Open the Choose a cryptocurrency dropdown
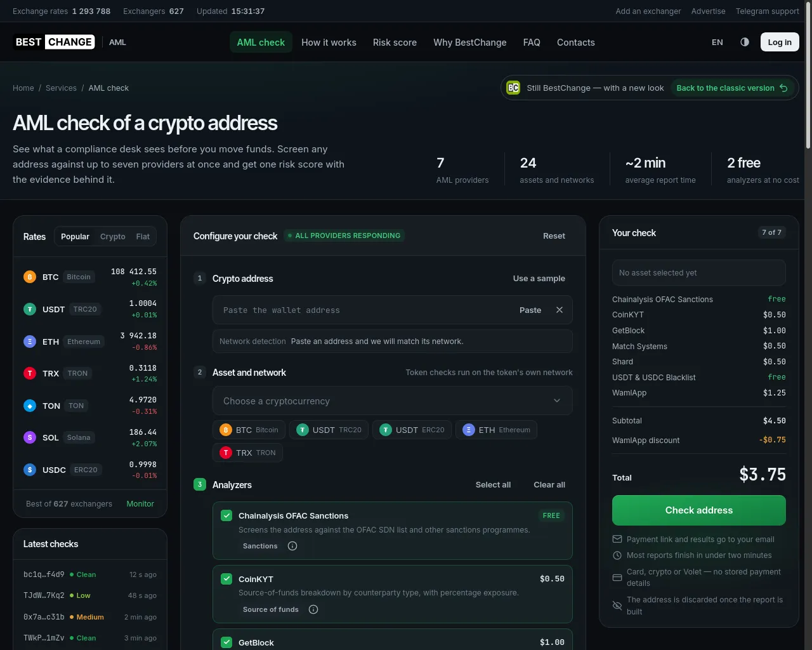812x650 pixels. pos(393,401)
